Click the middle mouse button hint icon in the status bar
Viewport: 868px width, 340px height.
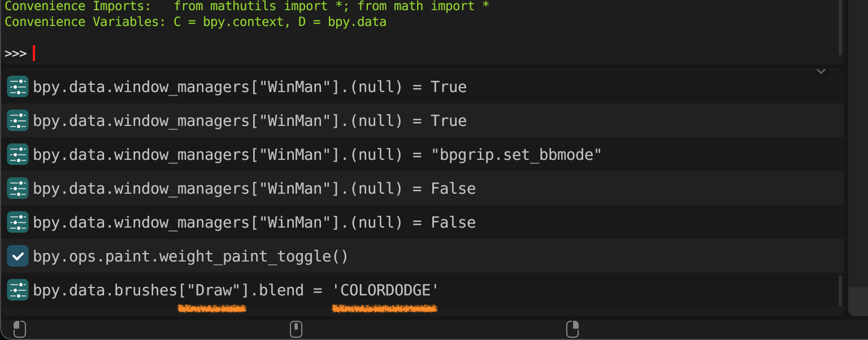coord(296,329)
